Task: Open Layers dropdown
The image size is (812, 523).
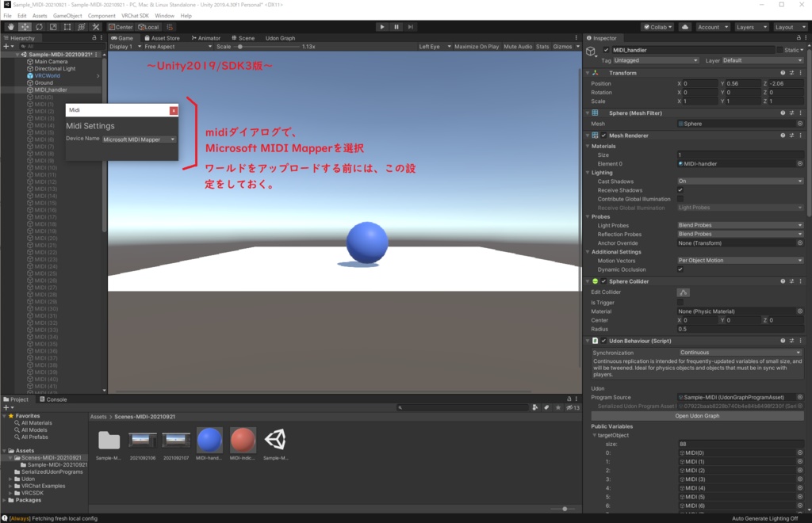Action: 750,27
